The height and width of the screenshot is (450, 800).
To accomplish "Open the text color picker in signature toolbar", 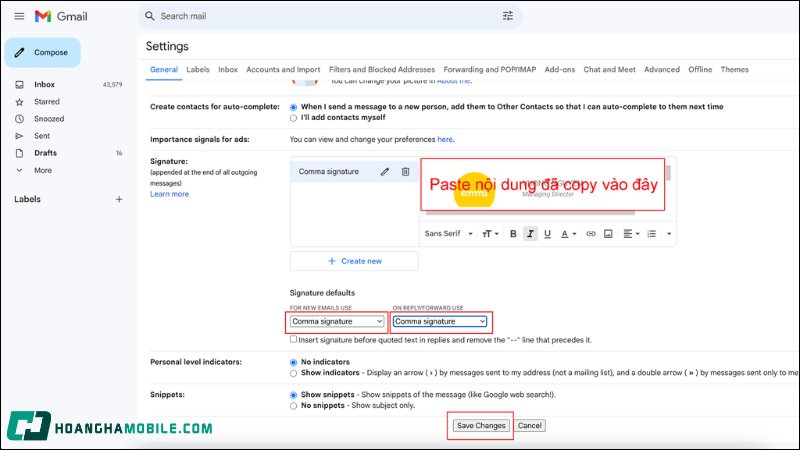I will 567,234.
